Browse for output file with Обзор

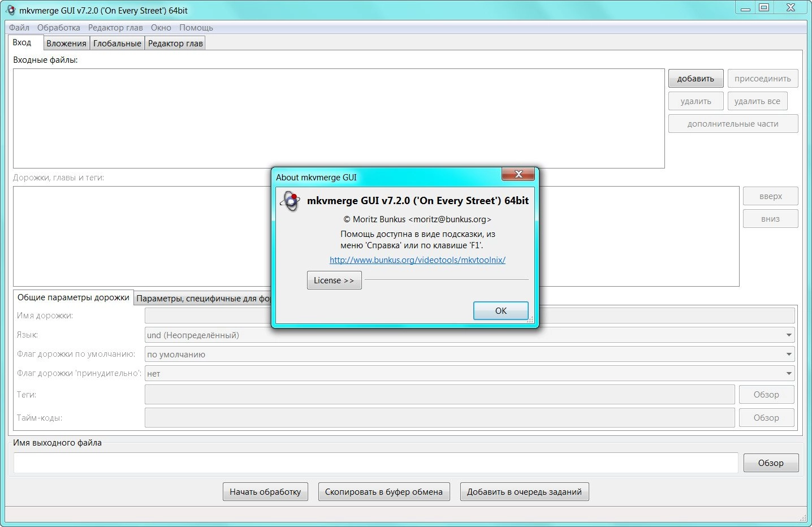point(771,463)
